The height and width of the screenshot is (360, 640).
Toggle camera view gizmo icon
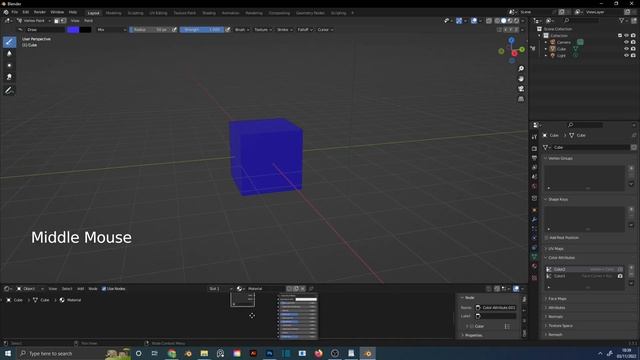pos(521,89)
